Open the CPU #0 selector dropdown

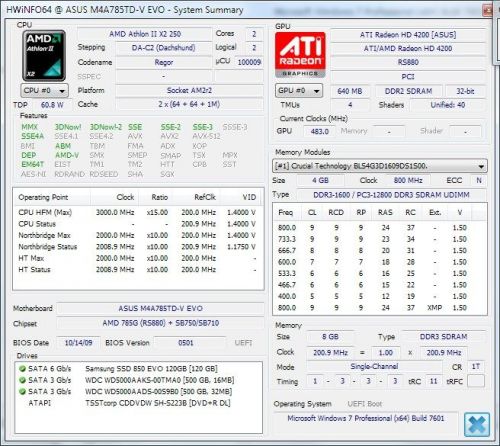tap(44, 90)
